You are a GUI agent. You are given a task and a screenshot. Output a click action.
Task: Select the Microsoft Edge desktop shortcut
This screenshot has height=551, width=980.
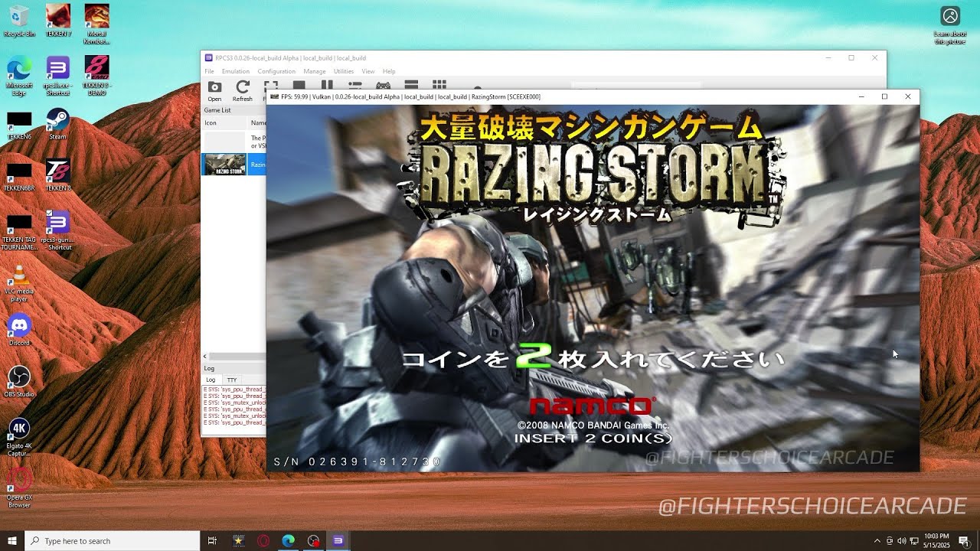[19, 76]
